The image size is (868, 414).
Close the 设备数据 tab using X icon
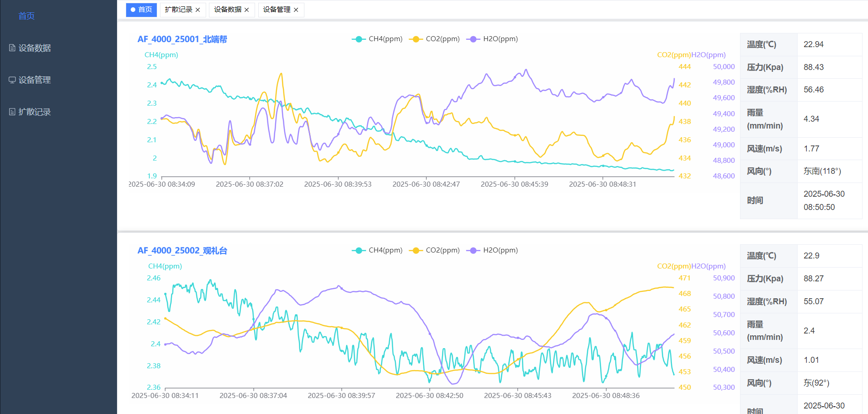[247, 10]
